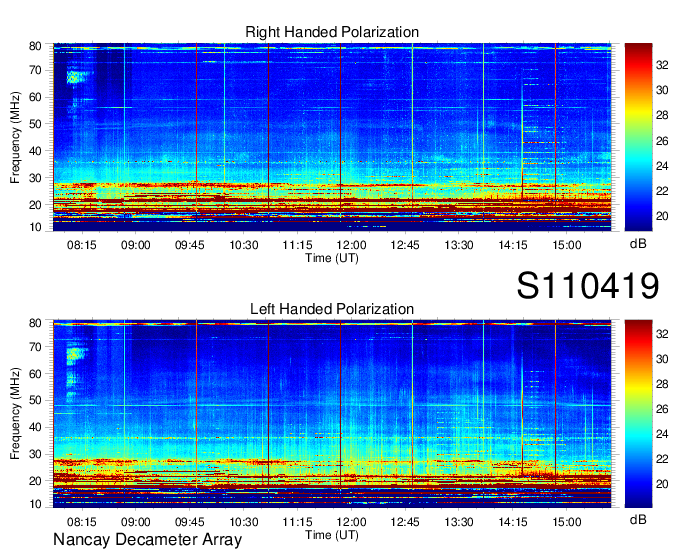Click the left-handed polarization spectrogram image
The image size is (680, 552).
coord(332,414)
